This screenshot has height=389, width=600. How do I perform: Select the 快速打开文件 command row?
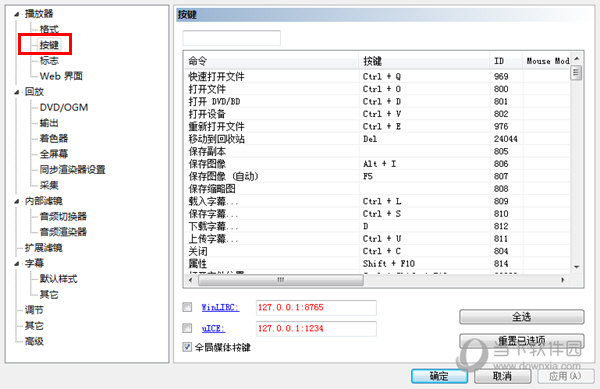coord(377,76)
